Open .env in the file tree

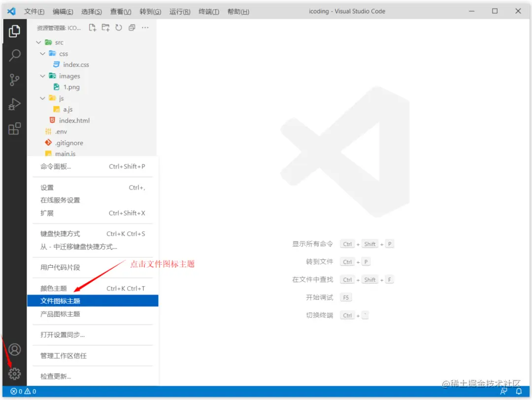pos(61,131)
